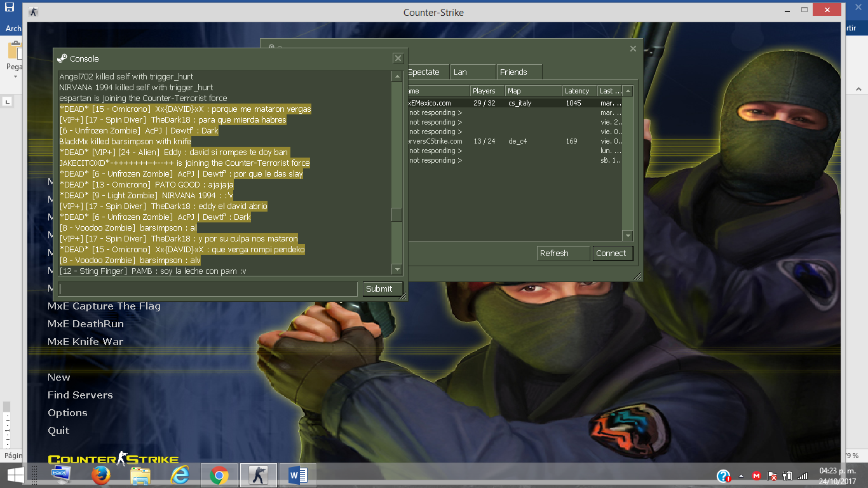Switch to the Spectate tab
The width and height of the screenshot is (868, 488).
(x=428, y=72)
